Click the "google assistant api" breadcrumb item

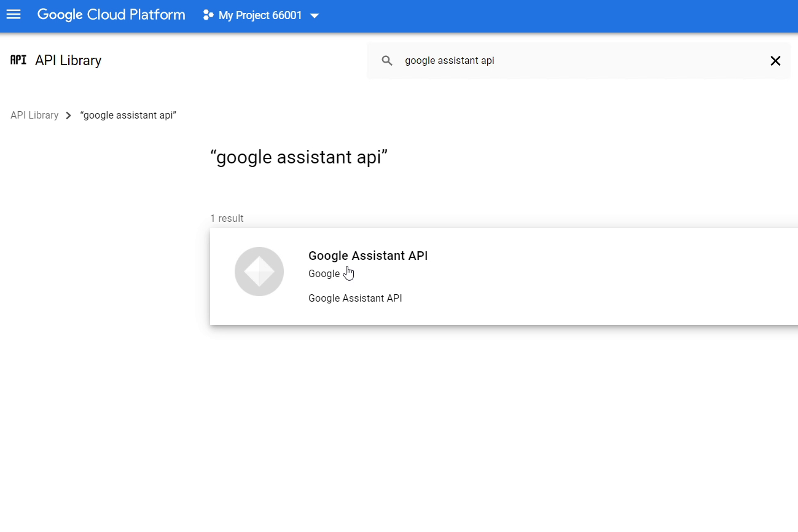coord(128,115)
